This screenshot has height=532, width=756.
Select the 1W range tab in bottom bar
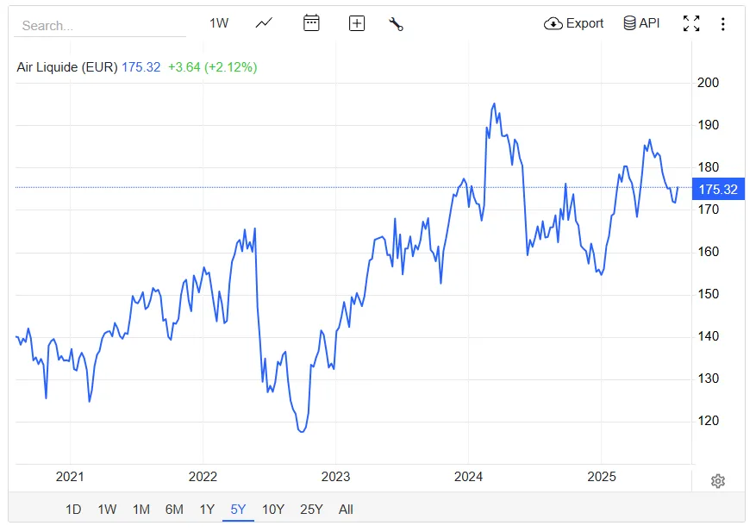107,510
